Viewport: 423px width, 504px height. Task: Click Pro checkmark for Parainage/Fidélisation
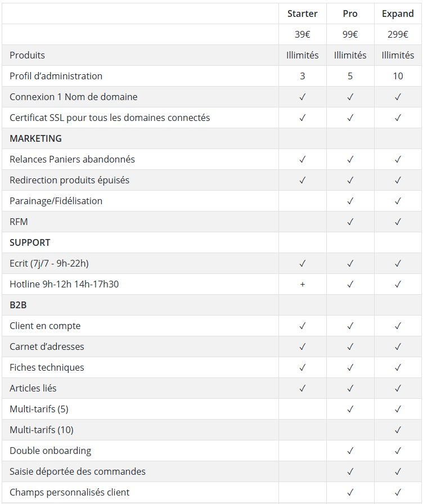pos(350,201)
